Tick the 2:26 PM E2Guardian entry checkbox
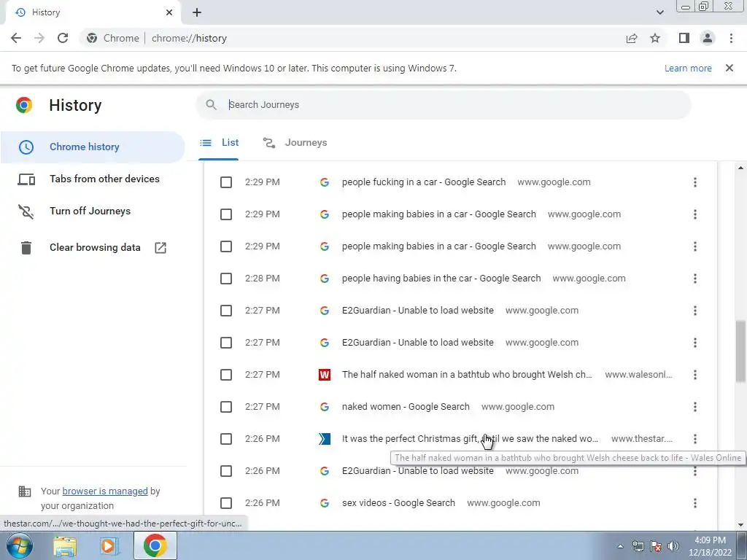Screen dimensions: 747x560 (x=226, y=471)
